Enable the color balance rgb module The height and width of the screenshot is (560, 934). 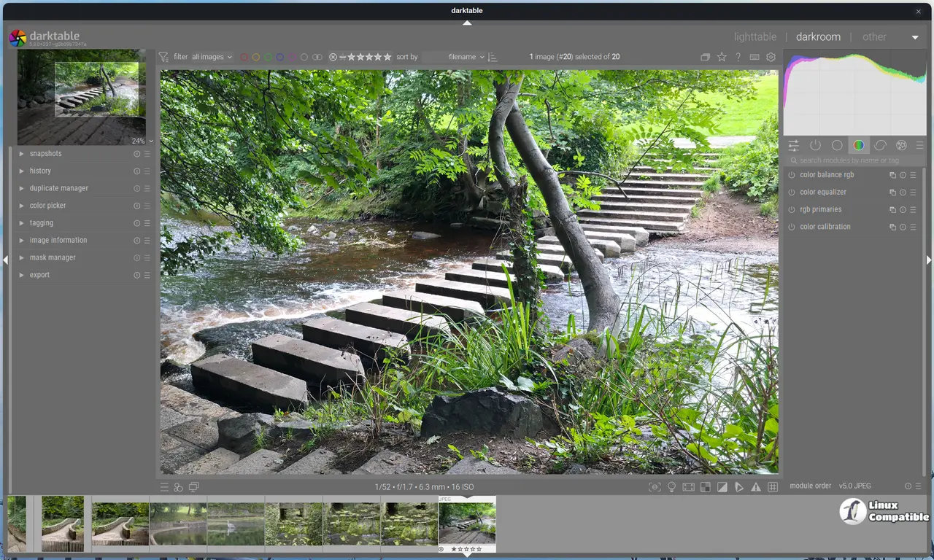(x=792, y=175)
